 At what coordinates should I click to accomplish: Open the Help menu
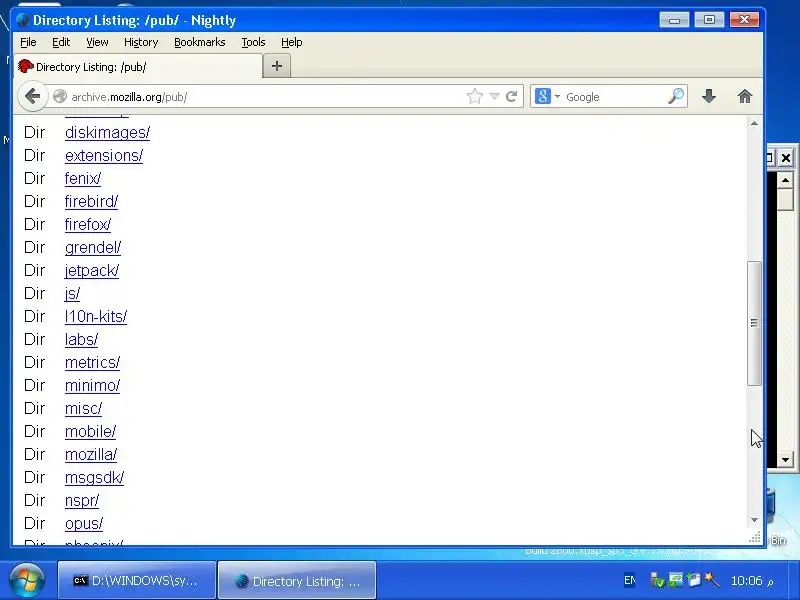pos(291,42)
